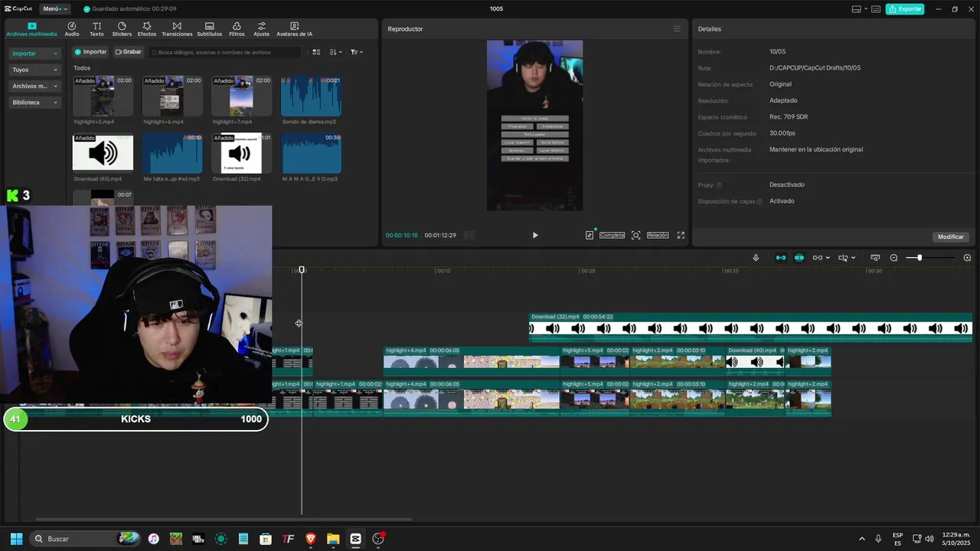Open the Ajuste tab
Viewport: 980px width, 551px height.
(262, 29)
